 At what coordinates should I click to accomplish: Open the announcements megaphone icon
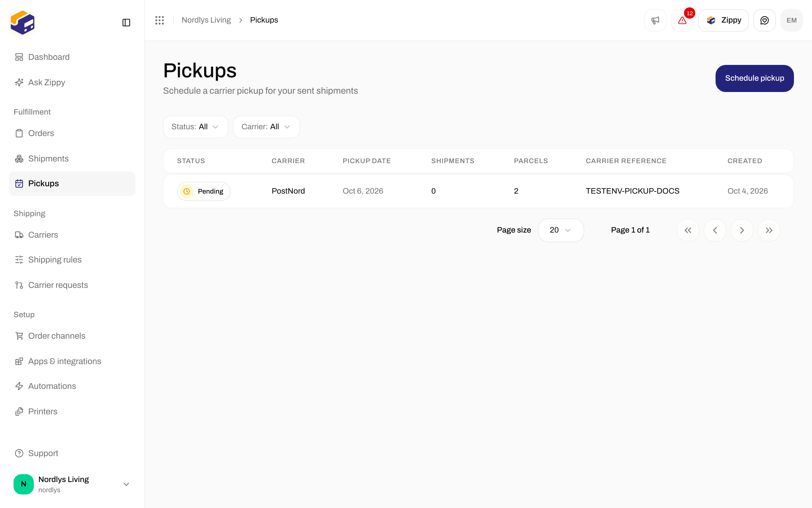point(655,21)
